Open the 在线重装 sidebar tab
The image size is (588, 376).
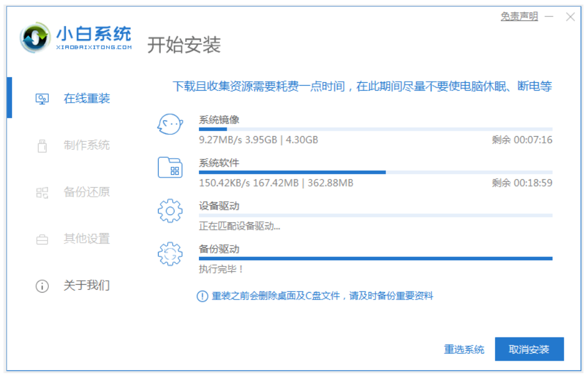[86, 99]
